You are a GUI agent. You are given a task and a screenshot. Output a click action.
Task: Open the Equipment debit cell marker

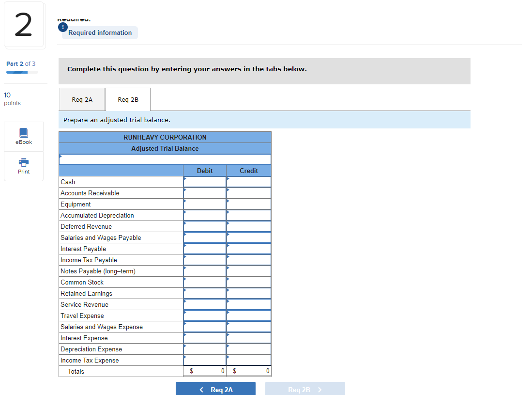pyautogui.click(x=185, y=201)
